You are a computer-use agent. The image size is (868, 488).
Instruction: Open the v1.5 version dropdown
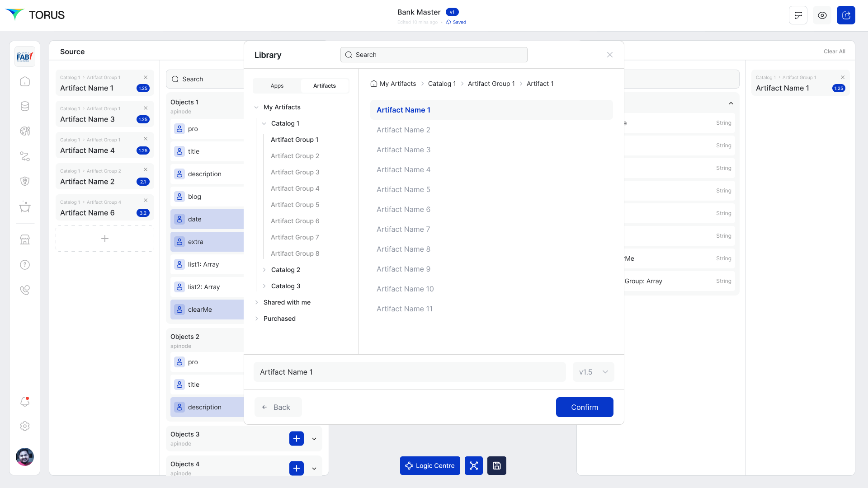593,372
